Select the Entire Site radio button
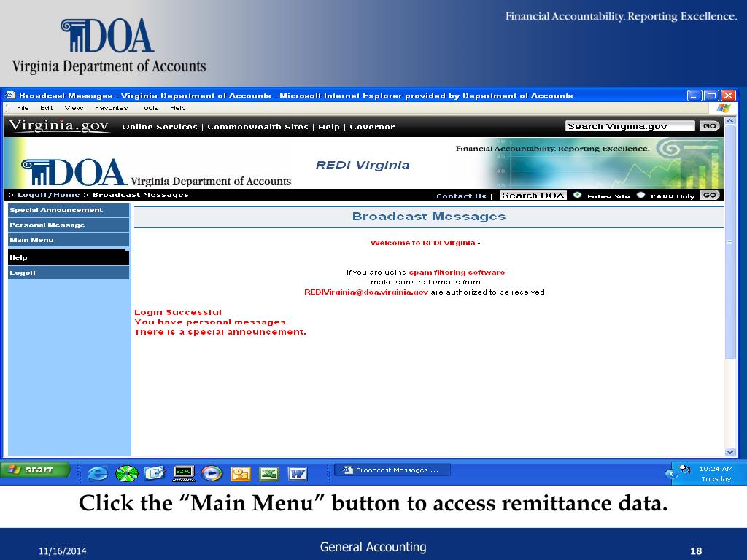This screenshot has width=747, height=560. [577, 195]
